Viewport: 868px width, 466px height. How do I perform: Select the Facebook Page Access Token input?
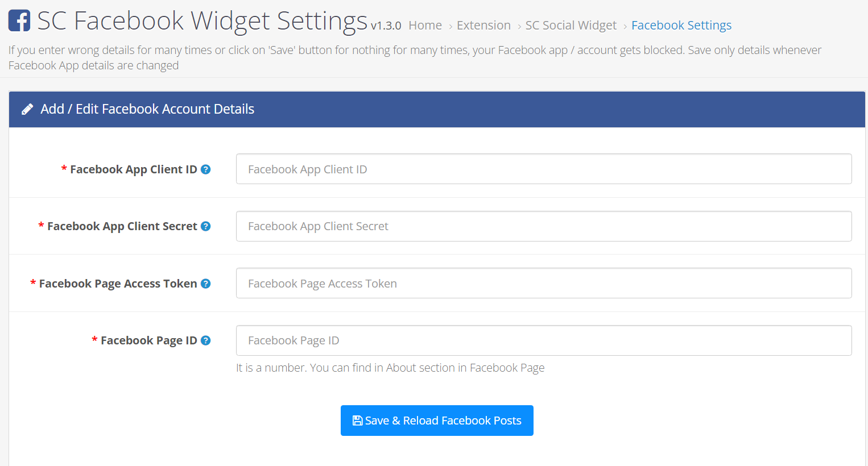[x=543, y=284]
